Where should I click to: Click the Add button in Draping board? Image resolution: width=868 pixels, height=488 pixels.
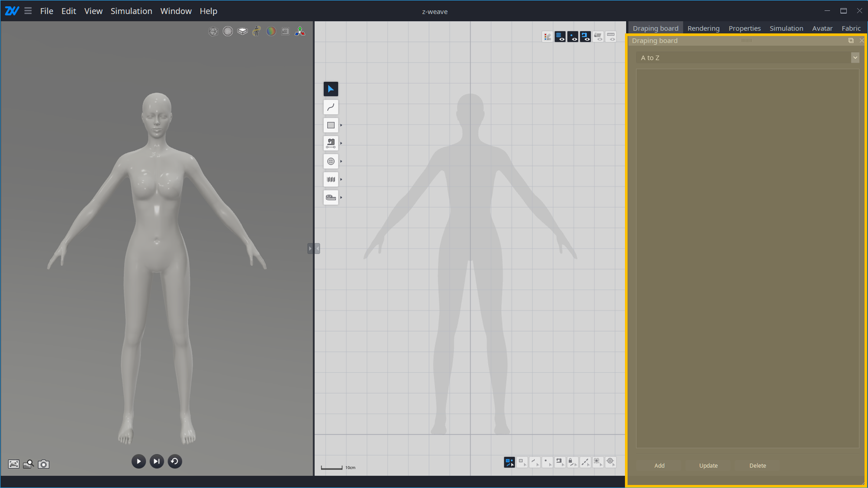pyautogui.click(x=659, y=465)
